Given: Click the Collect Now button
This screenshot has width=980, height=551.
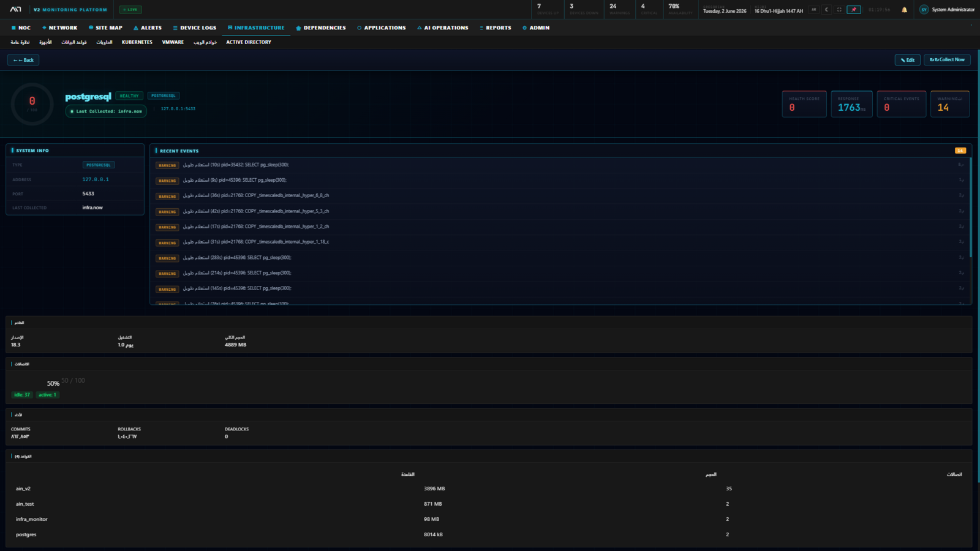Looking at the screenshot, I should pos(947,60).
